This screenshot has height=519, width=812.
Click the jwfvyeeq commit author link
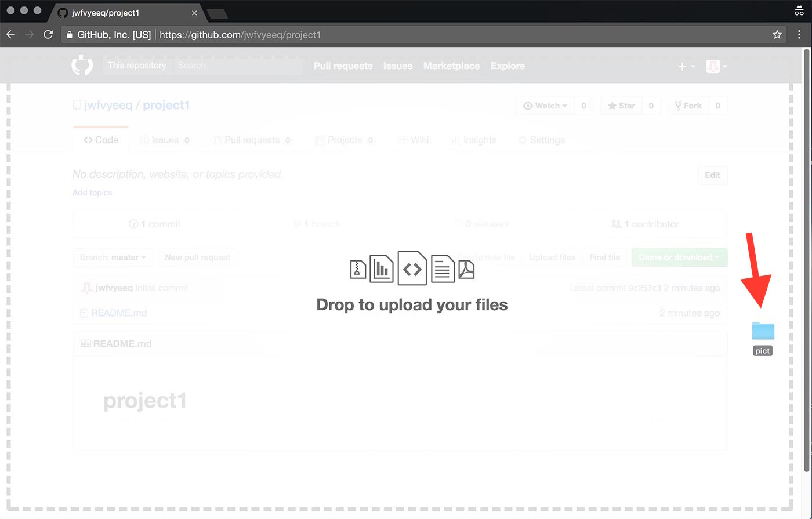pos(114,288)
